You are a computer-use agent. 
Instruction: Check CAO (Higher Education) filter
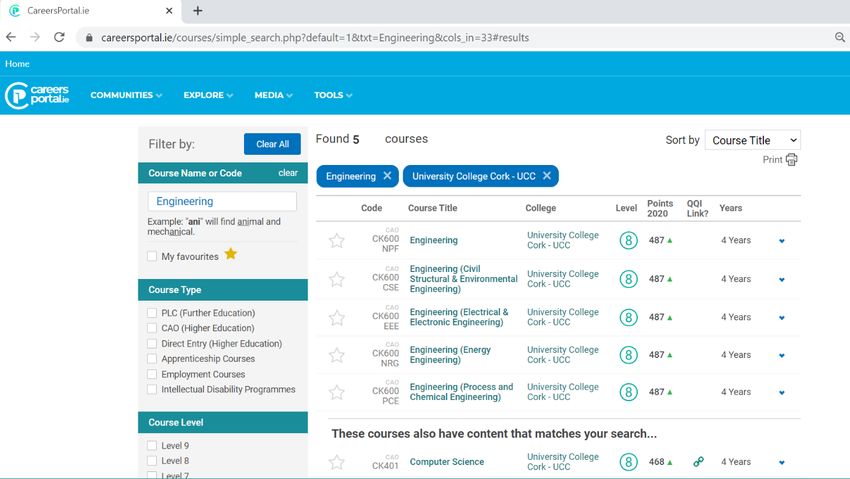(152, 328)
